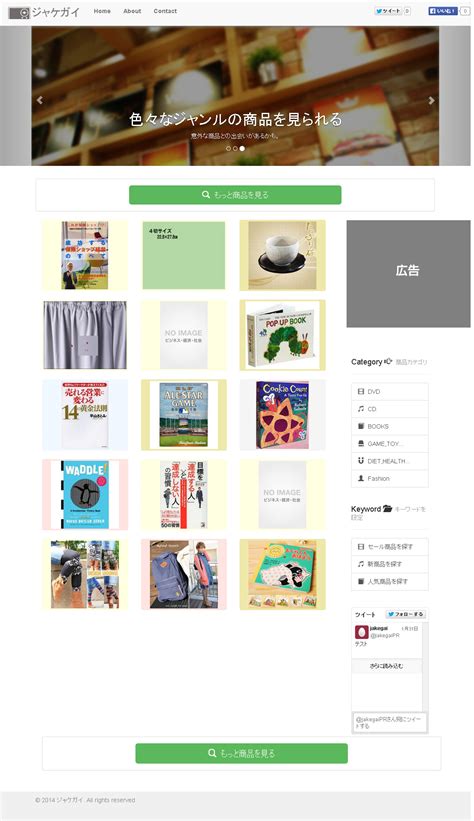Viewport: 474px width, 821px height.
Task: Click the Facebook like button in header
Action: (443, 11)
